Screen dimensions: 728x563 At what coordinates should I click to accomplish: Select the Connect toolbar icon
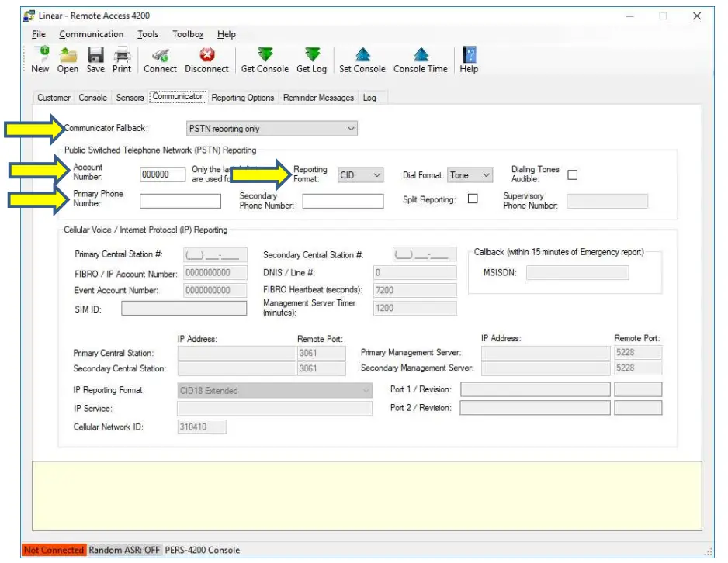pyautogui.click(x=159, y=59)
